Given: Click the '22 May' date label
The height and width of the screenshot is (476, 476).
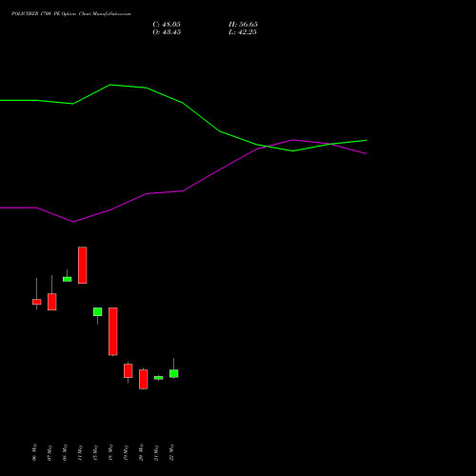Looking at the screenshot, I should point(171,452).
